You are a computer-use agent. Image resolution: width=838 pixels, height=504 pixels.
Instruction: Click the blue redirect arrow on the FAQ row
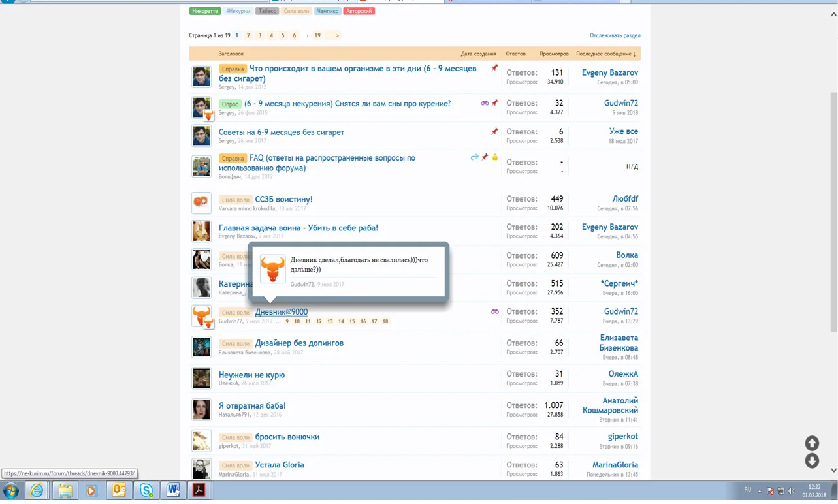tap(474, 157)
